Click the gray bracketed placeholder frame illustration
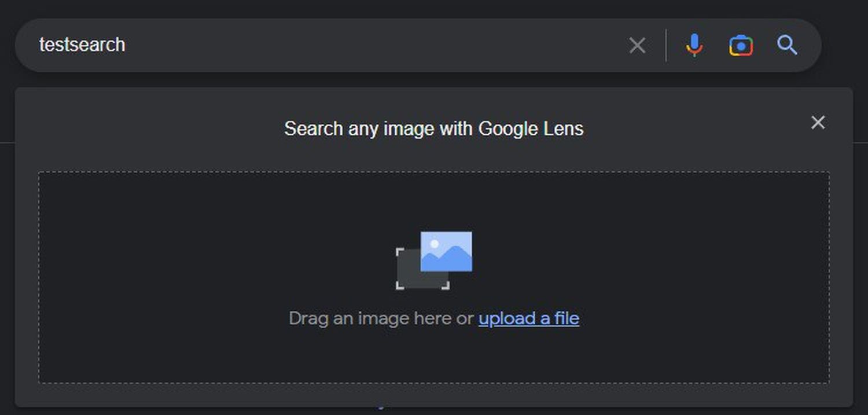Image resolution: width=868 pixels, height=415 pixels. [x=408, y=272]
